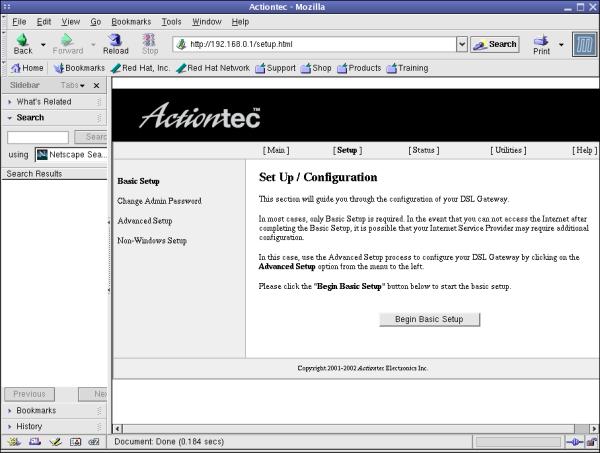Click in the sidebar search text field
600x453 pixels.
(38, 137)
